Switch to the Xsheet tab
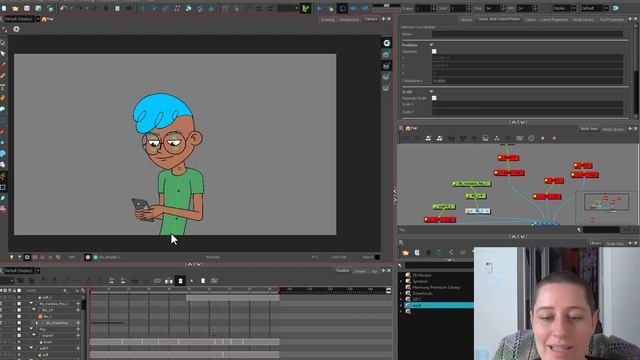Viewport: 640px width, 360px height. click(x=360, y=271)
